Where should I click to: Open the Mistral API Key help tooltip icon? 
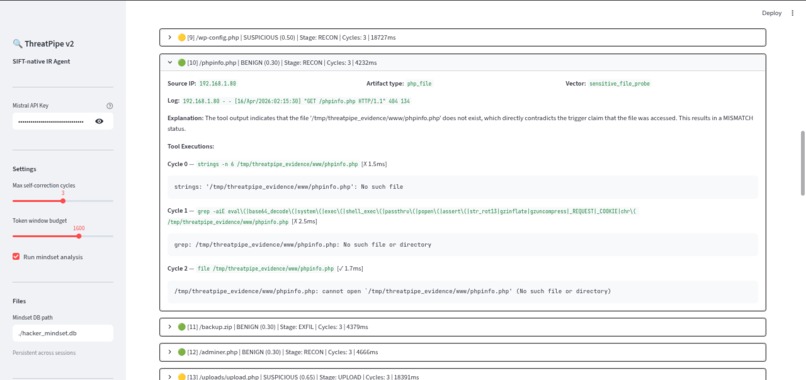(109, 106)
